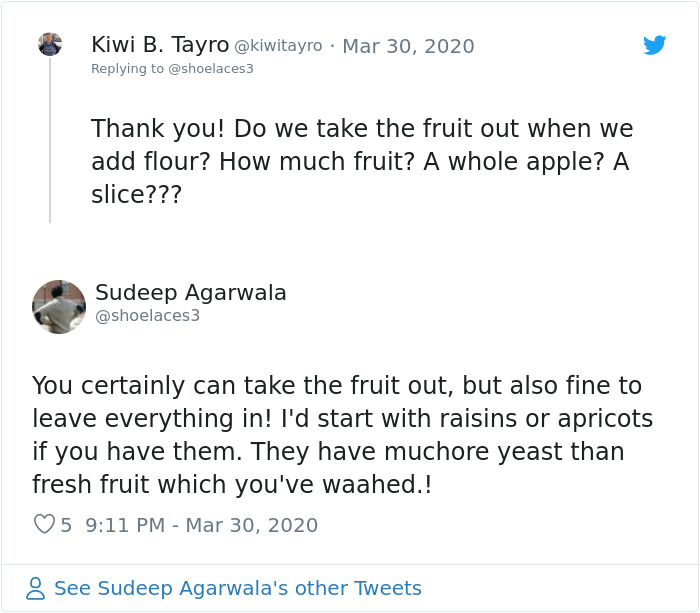
Task: Click the person icon in the footer
Action: [36, 588]
